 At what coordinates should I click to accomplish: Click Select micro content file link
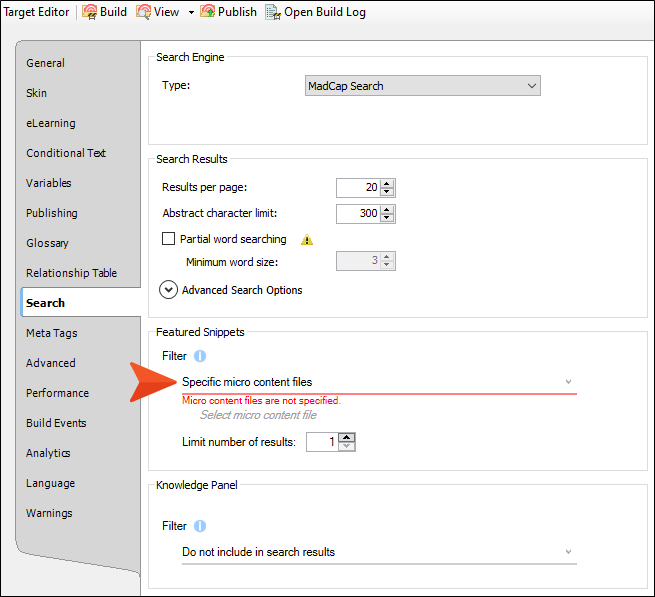[258, 415]
